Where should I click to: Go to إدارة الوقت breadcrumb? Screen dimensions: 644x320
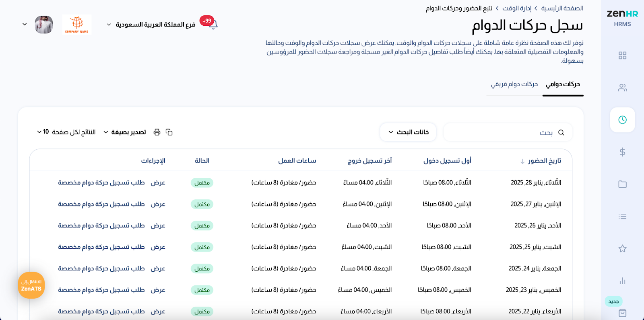pos(517,8)
